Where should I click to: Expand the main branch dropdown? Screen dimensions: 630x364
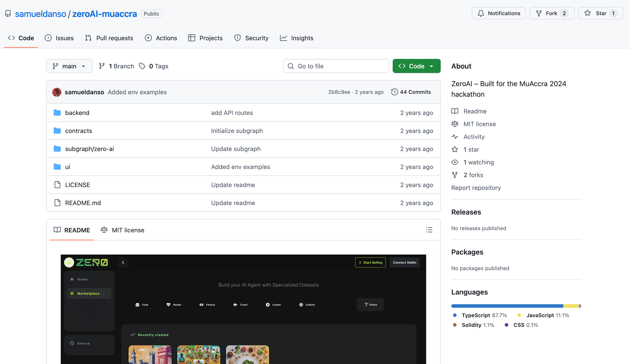(69, 66)
